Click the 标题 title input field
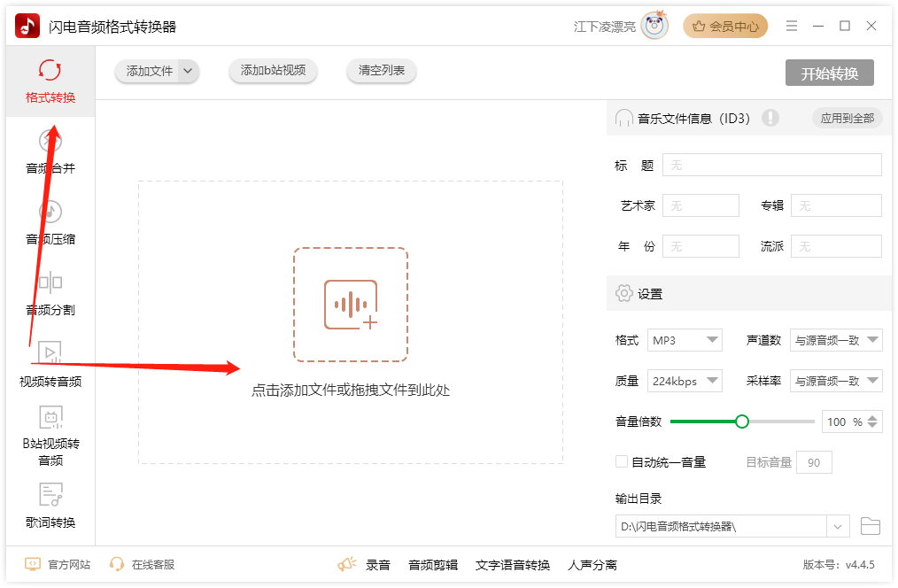Image resolution: width=898 pixels, height=588 pixels. click(x=770, y=164)
